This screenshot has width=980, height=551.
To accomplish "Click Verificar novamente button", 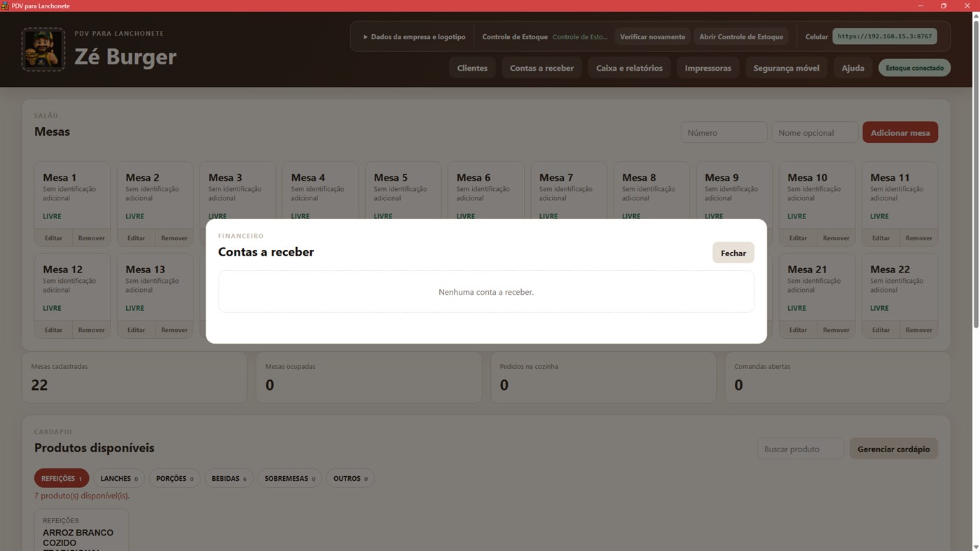I will (652, 36).
